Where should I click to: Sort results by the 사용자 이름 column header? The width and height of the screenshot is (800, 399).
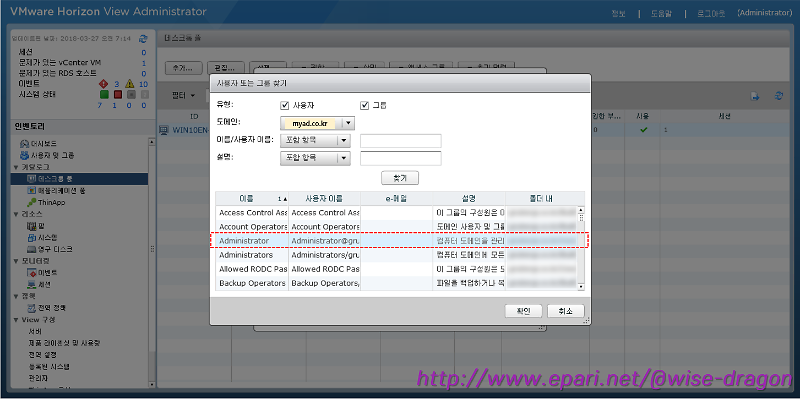(324, 198)
